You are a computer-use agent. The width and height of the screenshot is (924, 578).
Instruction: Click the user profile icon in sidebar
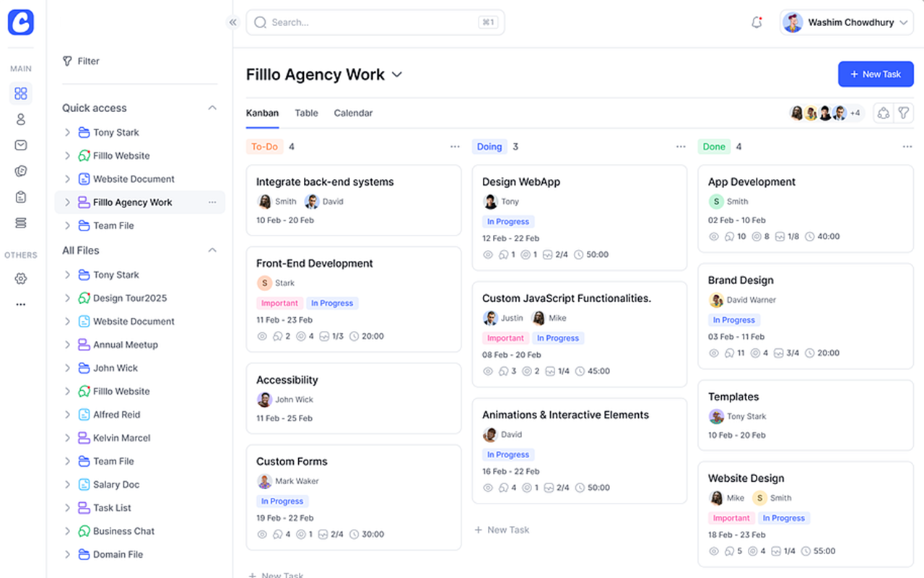pos(21,119)
